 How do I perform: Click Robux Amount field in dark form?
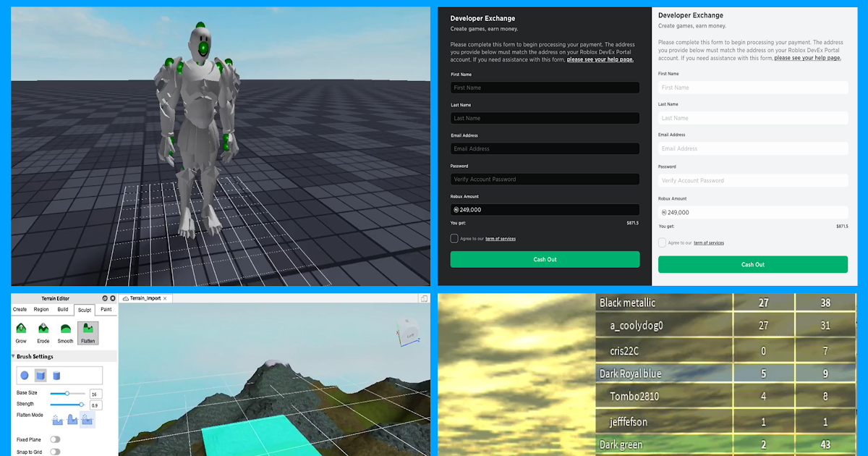[x=545, y=209]
